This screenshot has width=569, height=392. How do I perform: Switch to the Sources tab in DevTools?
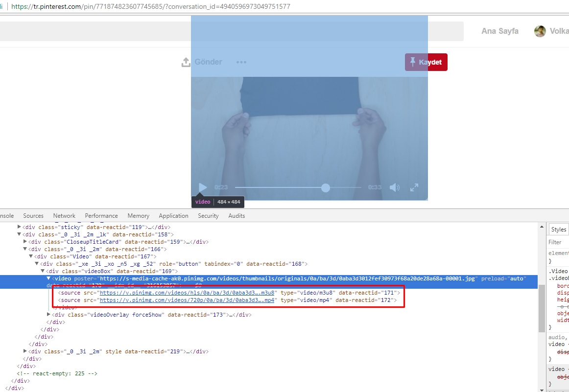pos(33,216)
